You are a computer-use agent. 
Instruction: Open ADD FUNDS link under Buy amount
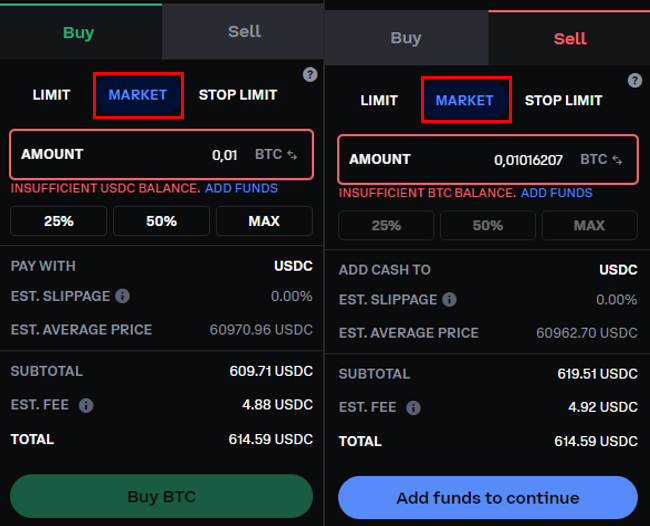[x=241, y=188]
